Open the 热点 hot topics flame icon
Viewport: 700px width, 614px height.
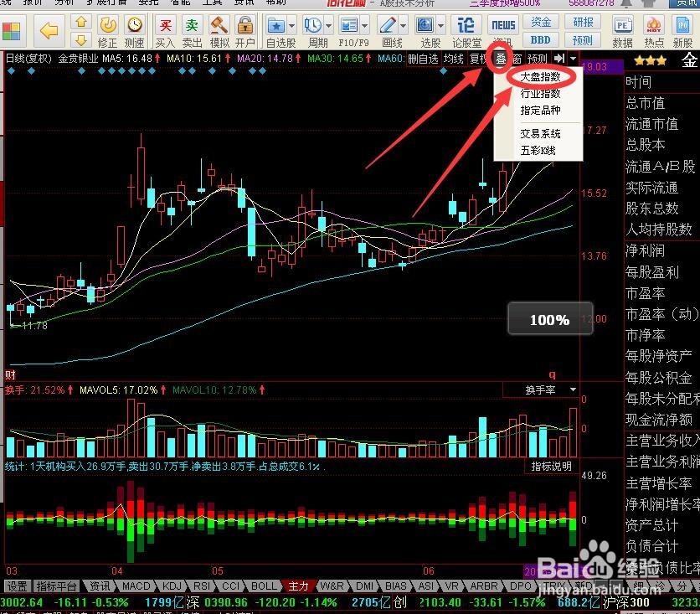click(x=654, y=32)
